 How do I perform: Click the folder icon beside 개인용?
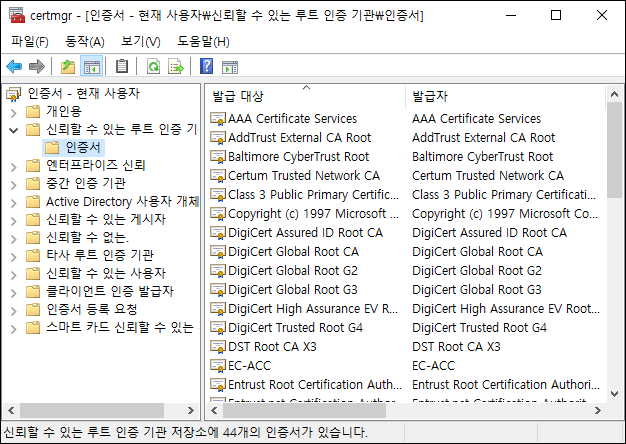pyautogui.click(x=33, y=111)
